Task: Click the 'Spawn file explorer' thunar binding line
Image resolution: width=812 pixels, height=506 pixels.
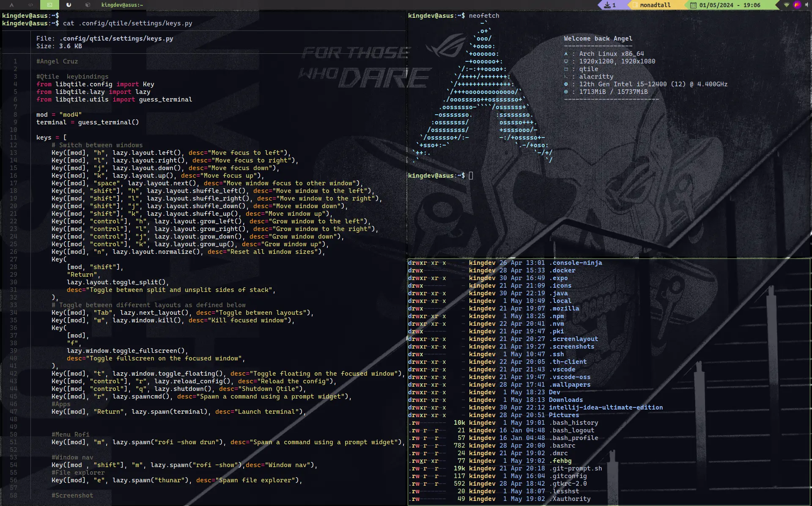Action: point(177,480)
